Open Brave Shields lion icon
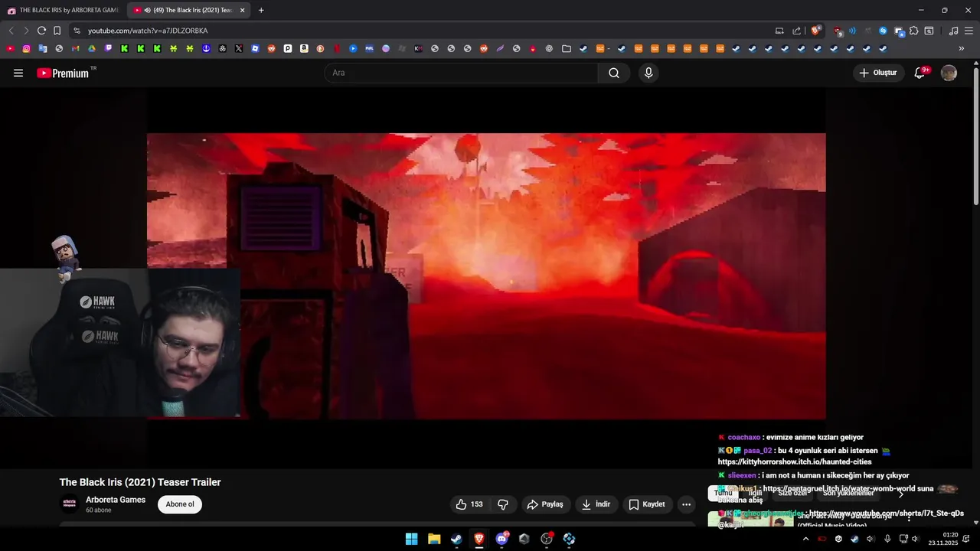This screenshot has height=551, width=980. point(815,31)
